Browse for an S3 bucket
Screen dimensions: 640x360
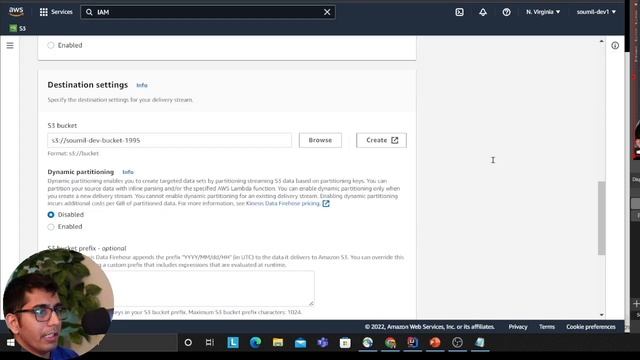point(320,140)
